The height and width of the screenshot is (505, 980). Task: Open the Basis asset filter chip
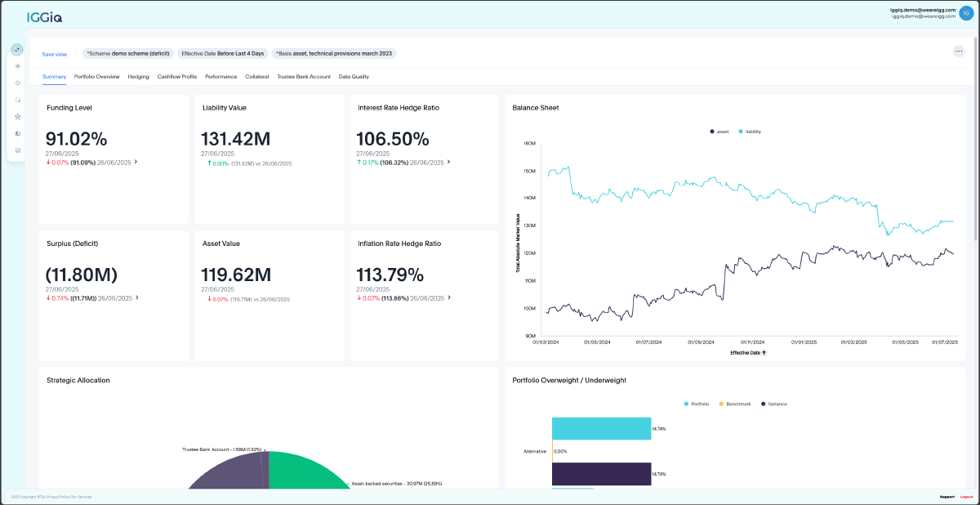(x=334, y=53)
